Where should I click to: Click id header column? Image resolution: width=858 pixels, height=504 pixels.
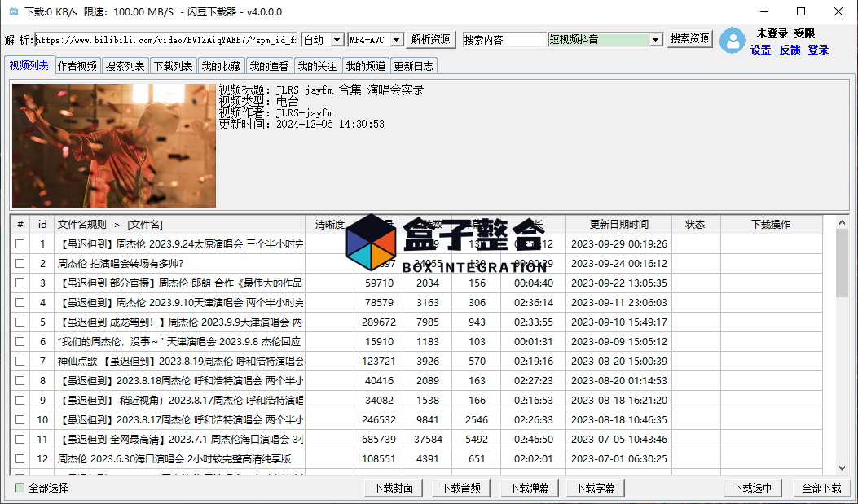pos(42,225)
